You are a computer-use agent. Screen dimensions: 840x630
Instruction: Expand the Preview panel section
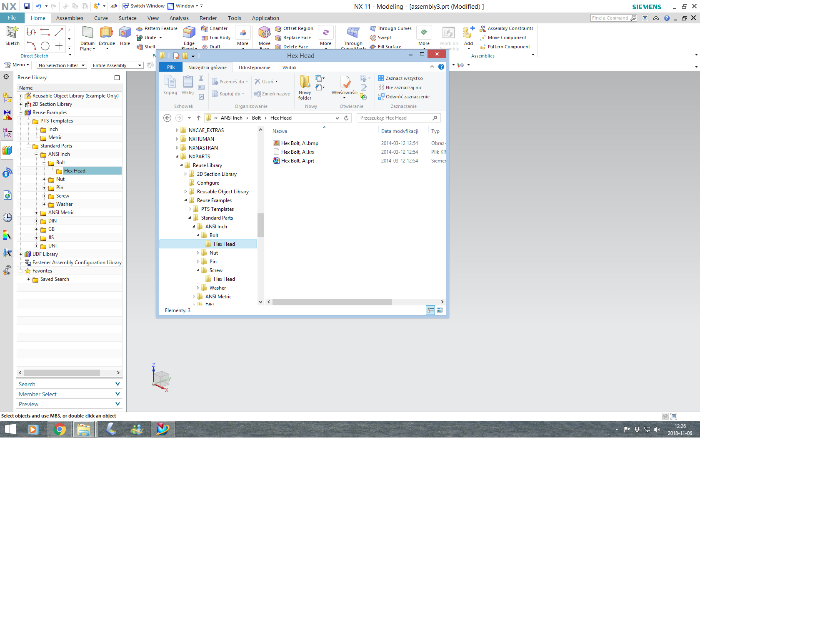[x=69, y=404]
